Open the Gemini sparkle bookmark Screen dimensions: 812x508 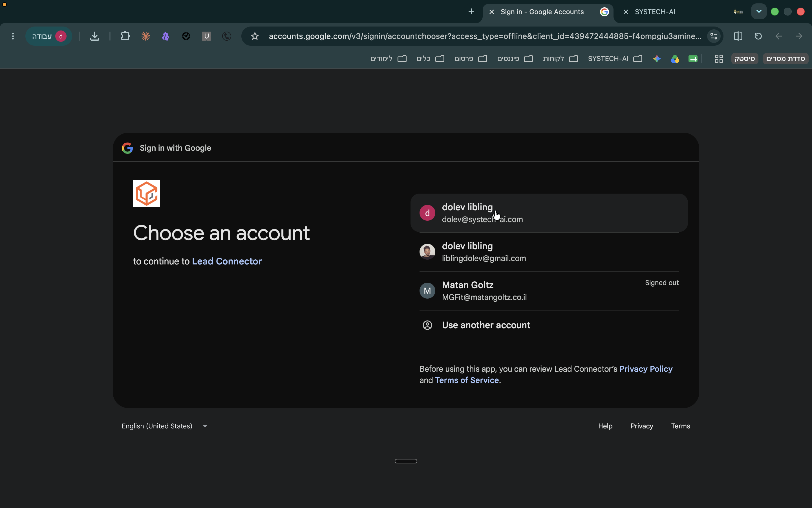coord(657,59)
